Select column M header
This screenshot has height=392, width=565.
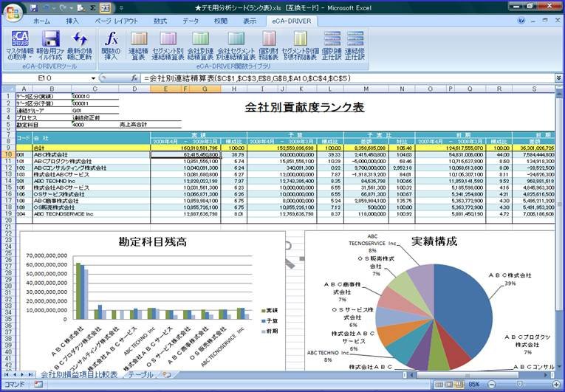pyautogui.click(x=366, y=89)
